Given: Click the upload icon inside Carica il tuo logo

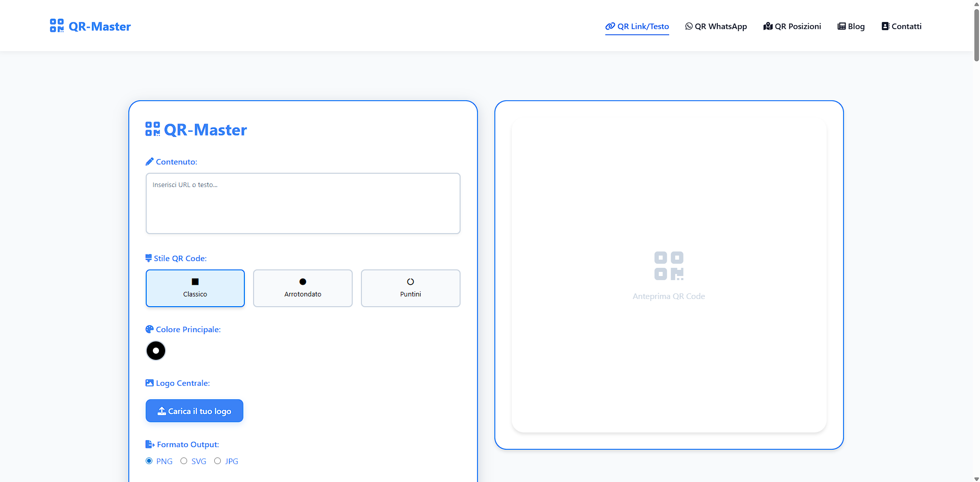Looking at the screenshot, I should 162,410.
